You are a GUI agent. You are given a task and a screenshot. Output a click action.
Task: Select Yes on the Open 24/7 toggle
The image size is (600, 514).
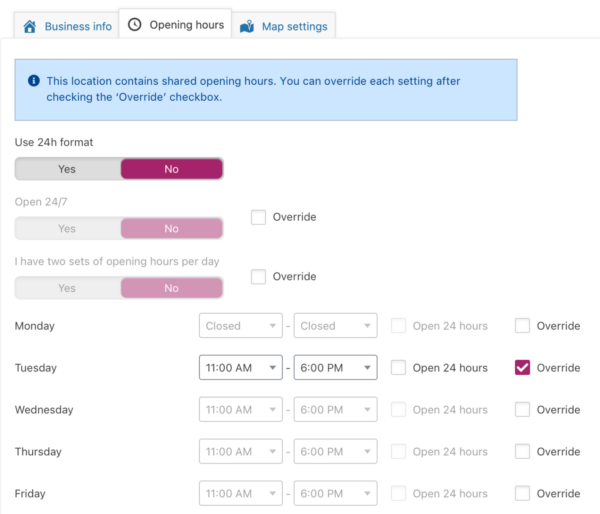(x=67, y=229)
